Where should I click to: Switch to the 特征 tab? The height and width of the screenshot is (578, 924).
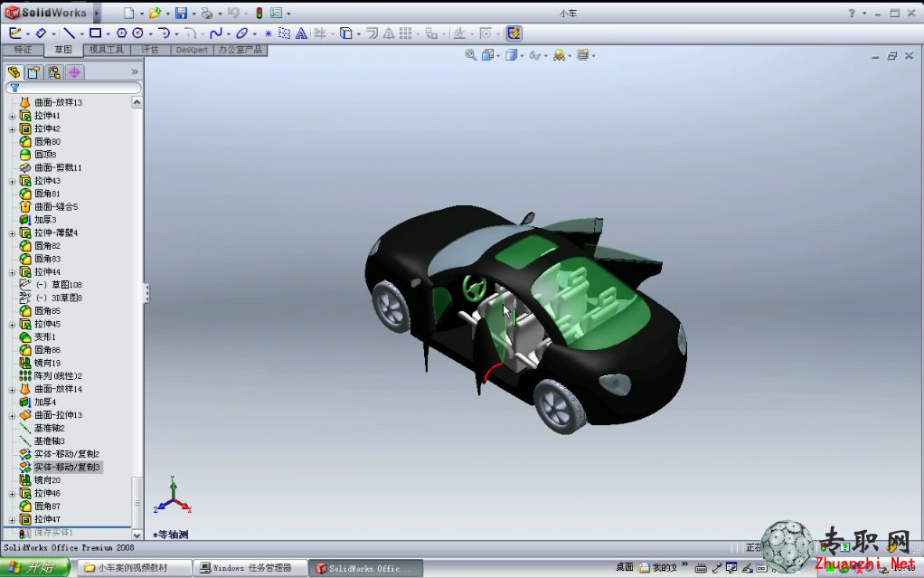[x=23, y=50]
